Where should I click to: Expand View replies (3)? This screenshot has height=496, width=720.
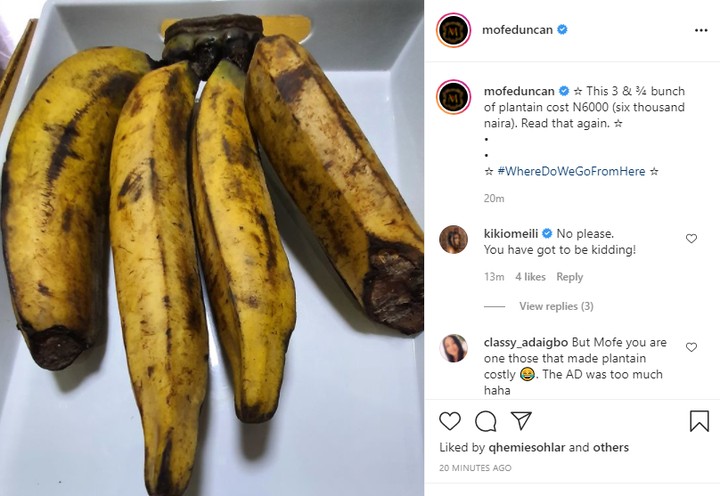(556, 306)
